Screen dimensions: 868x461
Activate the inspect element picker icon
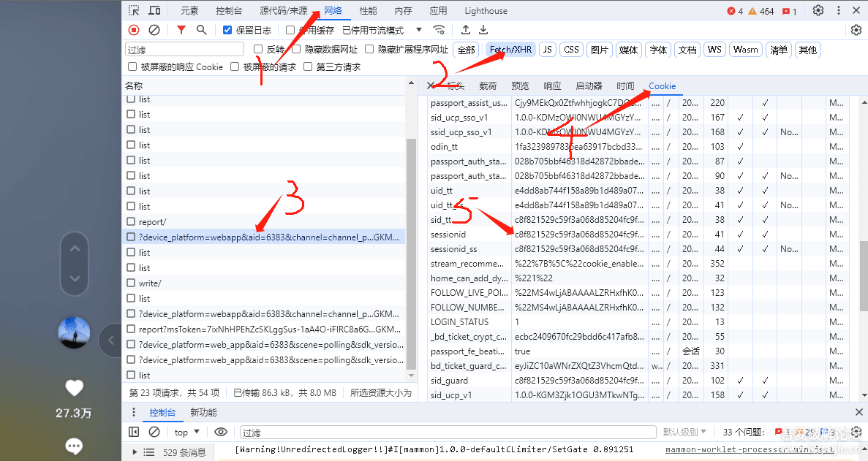coord(134,10)
